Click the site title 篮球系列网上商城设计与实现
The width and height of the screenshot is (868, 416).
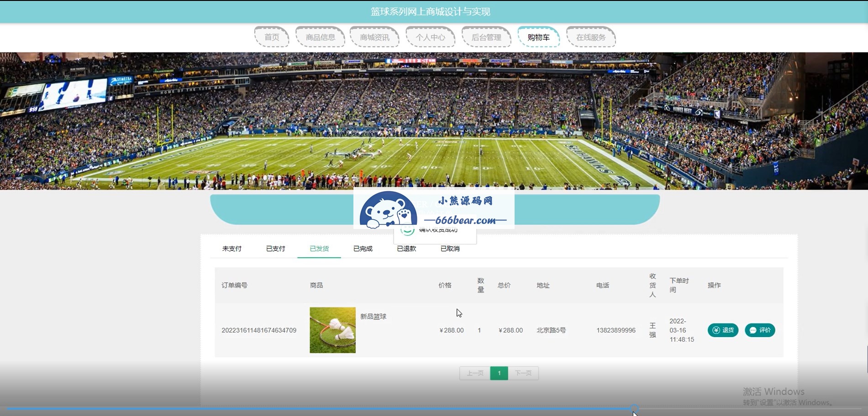click(430, 11)
